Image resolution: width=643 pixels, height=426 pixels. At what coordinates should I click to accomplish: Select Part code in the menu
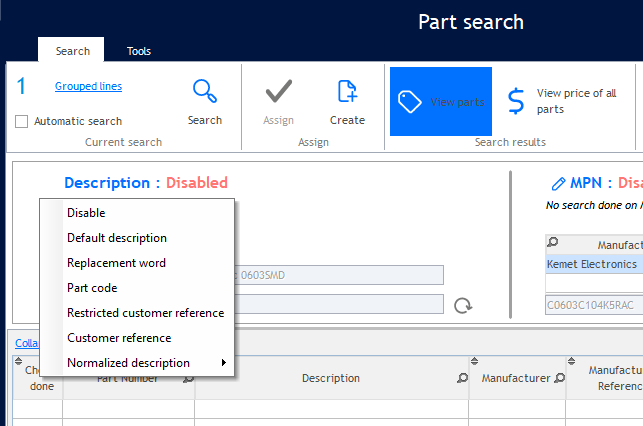tap(92, 288)
